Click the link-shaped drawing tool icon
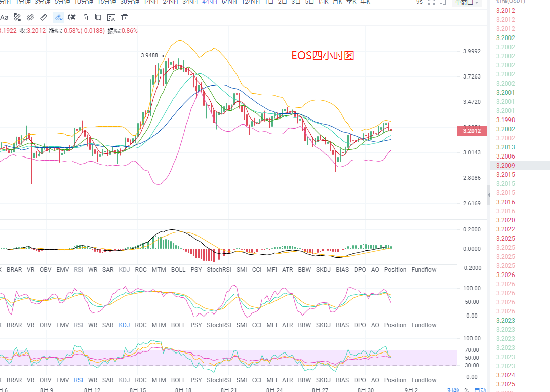This screenshot has width=550, height=392. 31,17
